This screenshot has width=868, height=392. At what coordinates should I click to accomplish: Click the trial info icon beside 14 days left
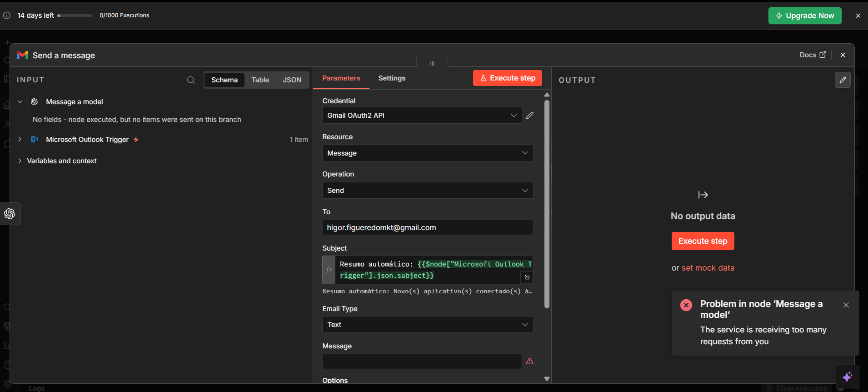click(7, 15)
